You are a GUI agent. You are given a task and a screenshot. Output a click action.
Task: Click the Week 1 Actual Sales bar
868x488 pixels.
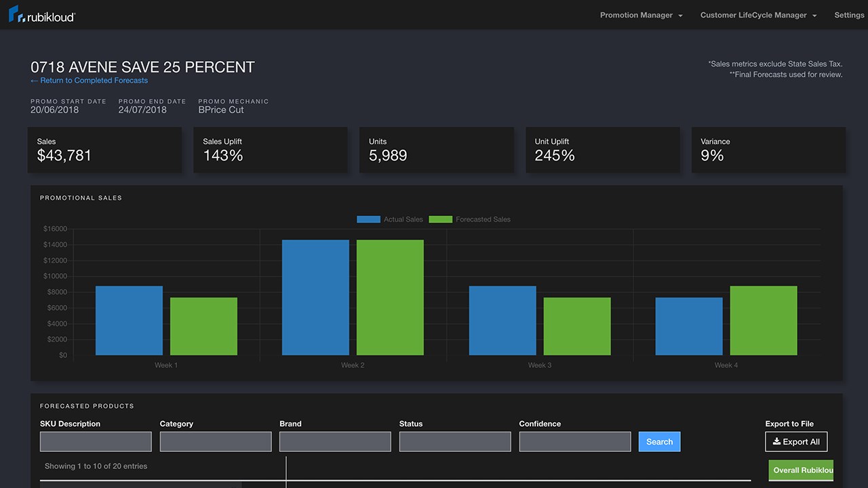(x=129, y=321)
